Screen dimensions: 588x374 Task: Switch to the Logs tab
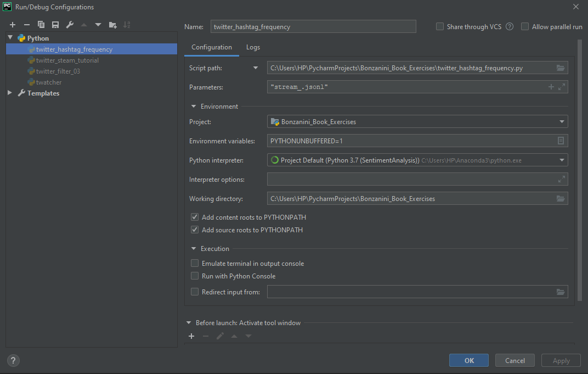pos(253,47)
